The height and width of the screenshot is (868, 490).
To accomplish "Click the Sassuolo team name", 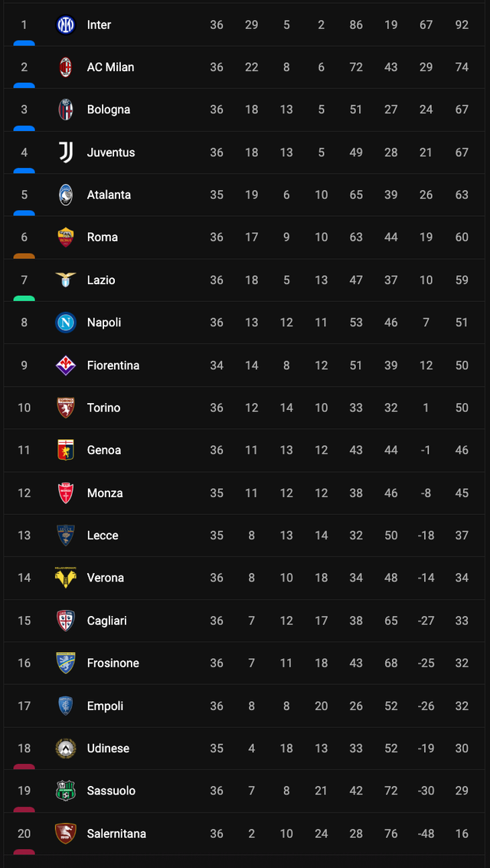I will (111, 791).
